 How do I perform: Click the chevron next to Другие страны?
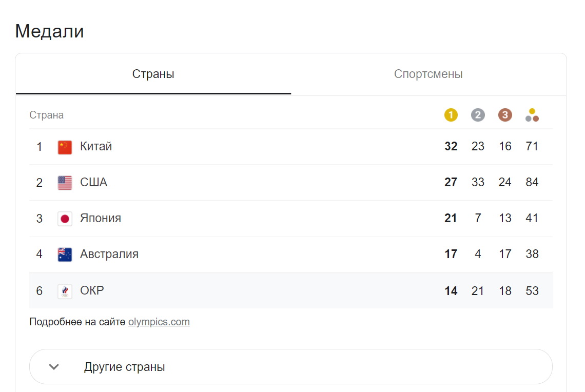[x=54, y=367]
